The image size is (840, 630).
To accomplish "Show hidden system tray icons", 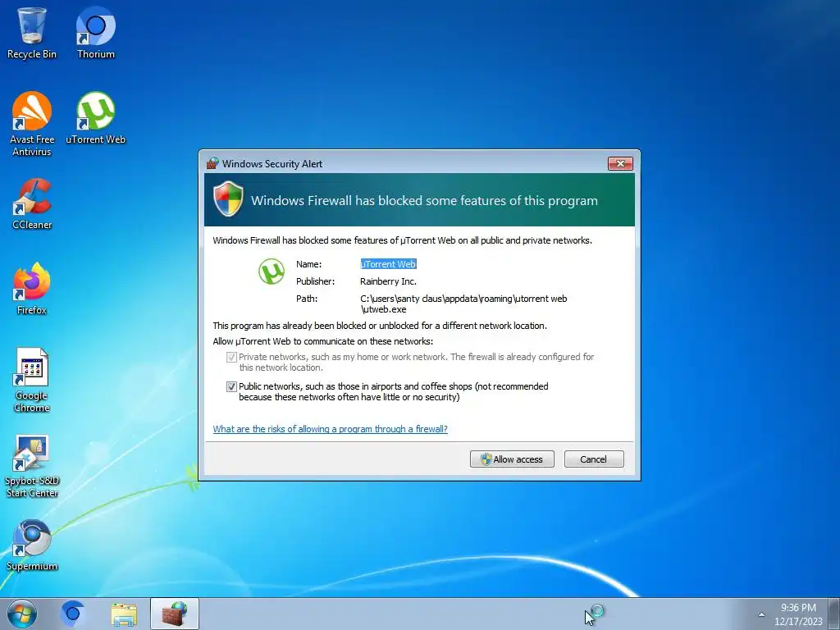I will coord(761,614).
